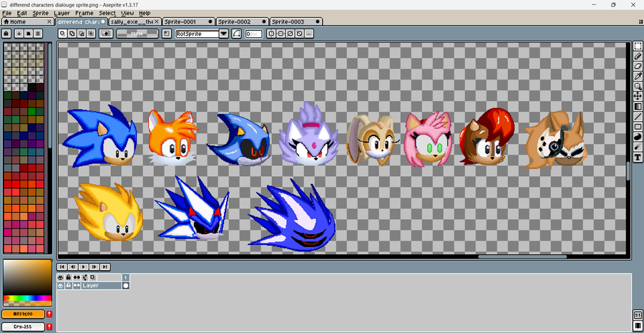
Task: Click the foreground color #F89C00 button
Action: coord(23,314)
